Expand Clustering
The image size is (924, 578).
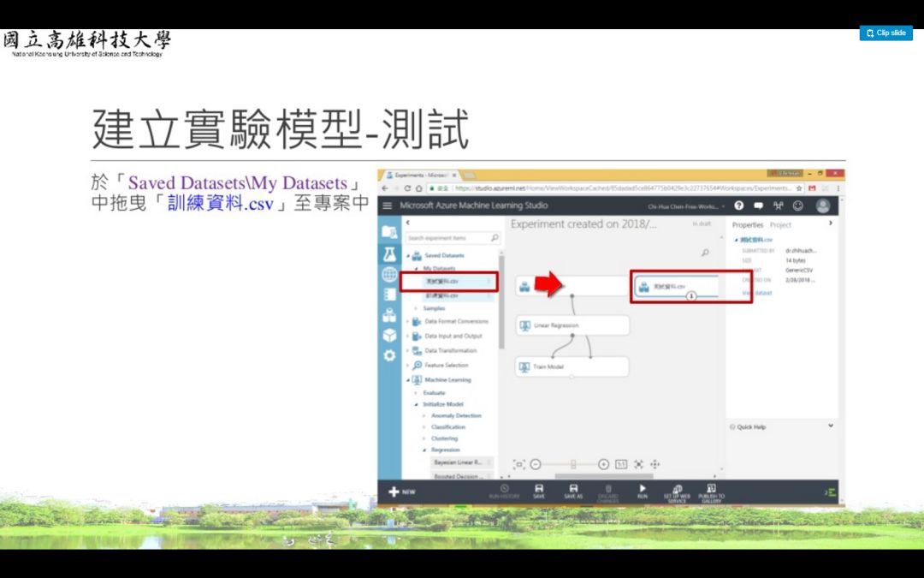tap(424, 438)
